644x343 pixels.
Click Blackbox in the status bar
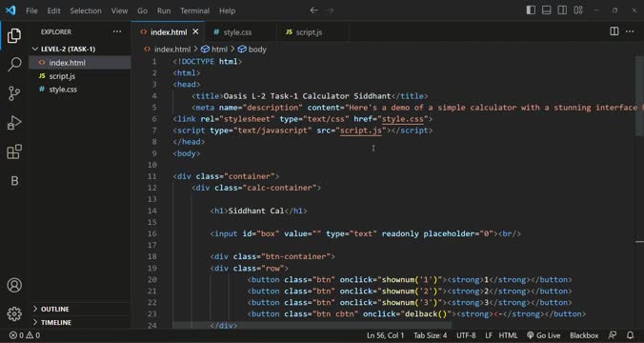pyautogui.click(x=584, y=335)
